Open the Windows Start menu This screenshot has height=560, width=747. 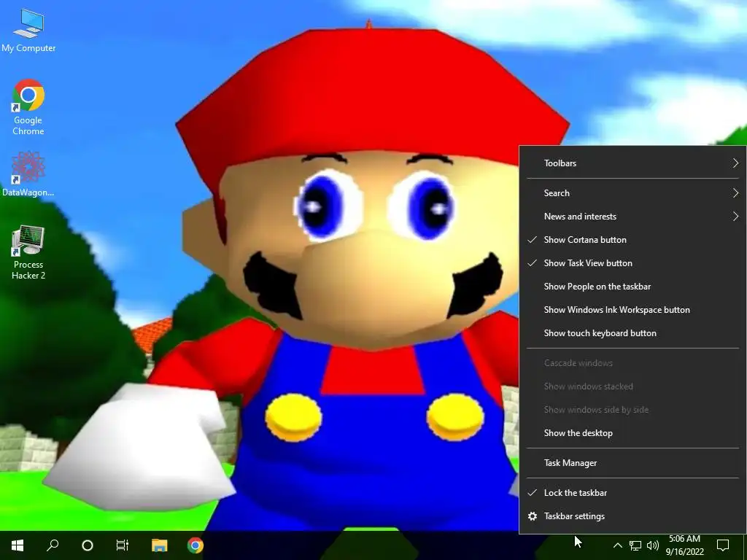(x=18, y=545)
